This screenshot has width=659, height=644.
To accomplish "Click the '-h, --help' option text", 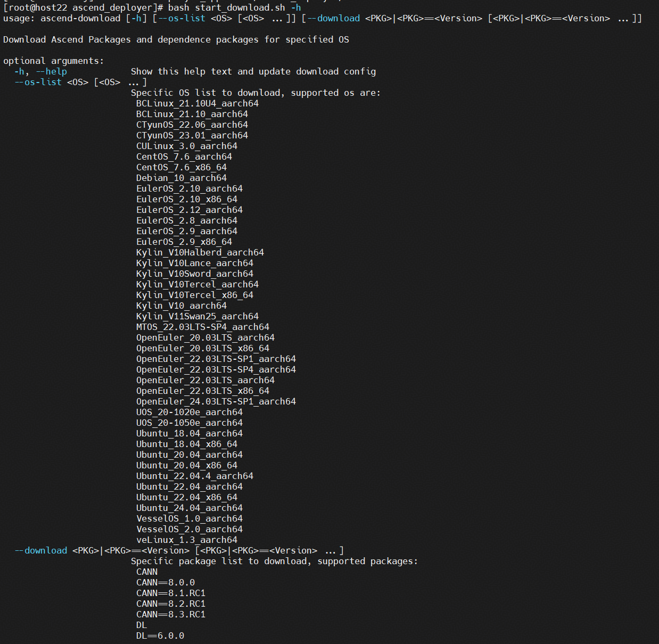I will click(40, 71).
